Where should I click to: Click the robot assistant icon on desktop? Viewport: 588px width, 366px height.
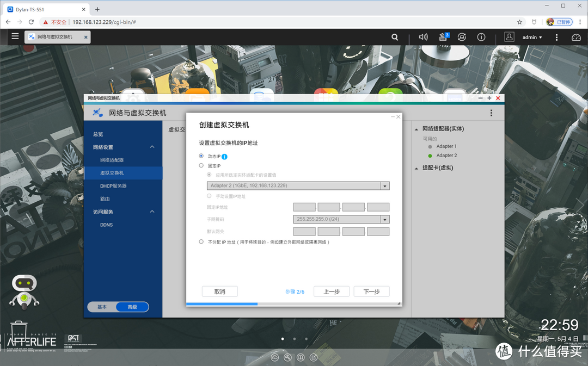24,291
